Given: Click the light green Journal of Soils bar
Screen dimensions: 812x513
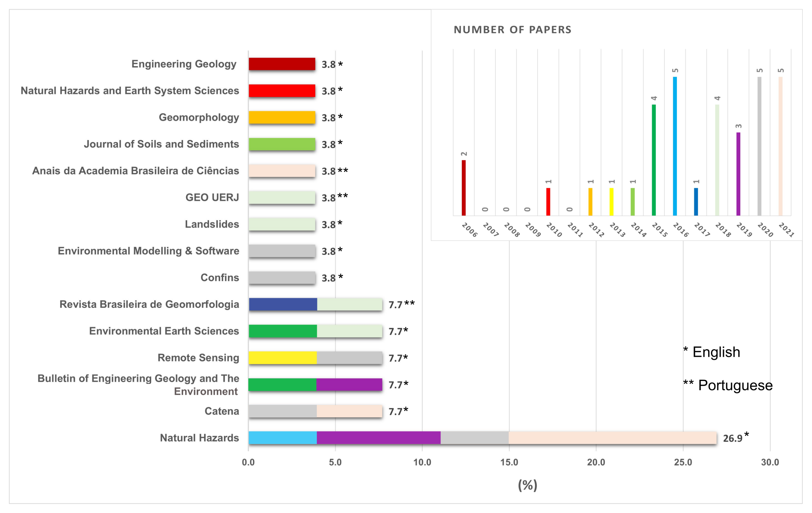Looking at the screenshot, I should pyautogui.click(x=282, y=144).
